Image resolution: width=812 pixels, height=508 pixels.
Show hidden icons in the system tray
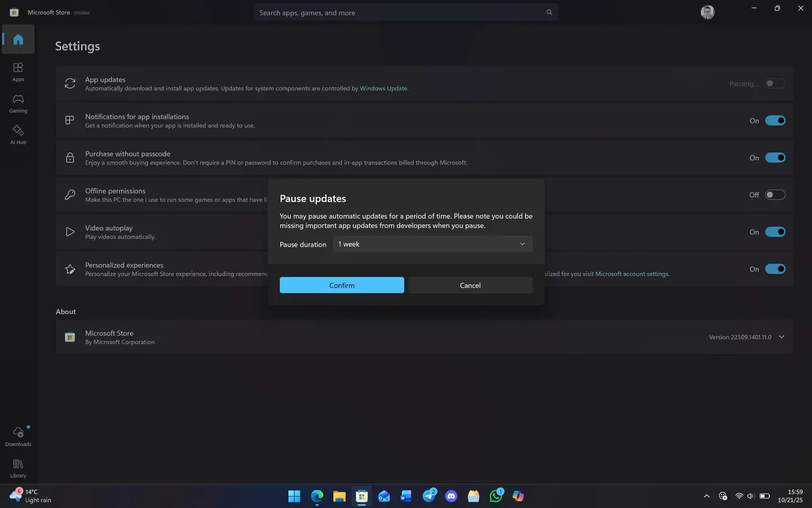(706, 496)
